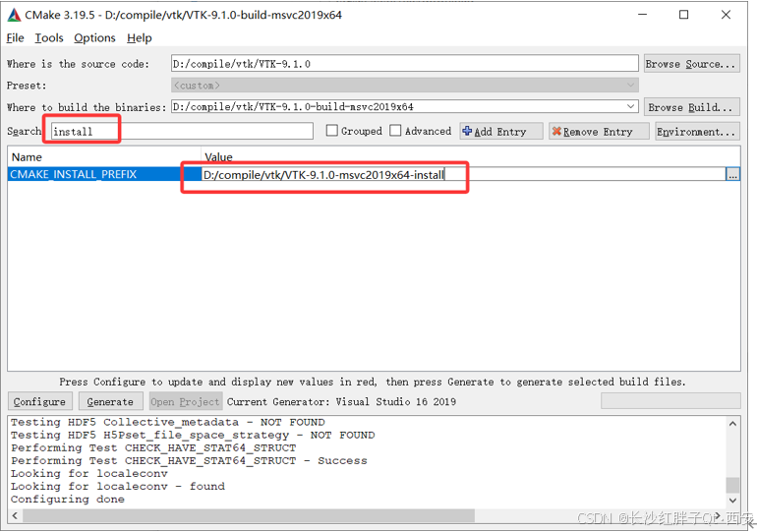Open the Environment dialog button
Image resolution: width=757 pixels, height=532 pixels.
click(x=697, y=131)
